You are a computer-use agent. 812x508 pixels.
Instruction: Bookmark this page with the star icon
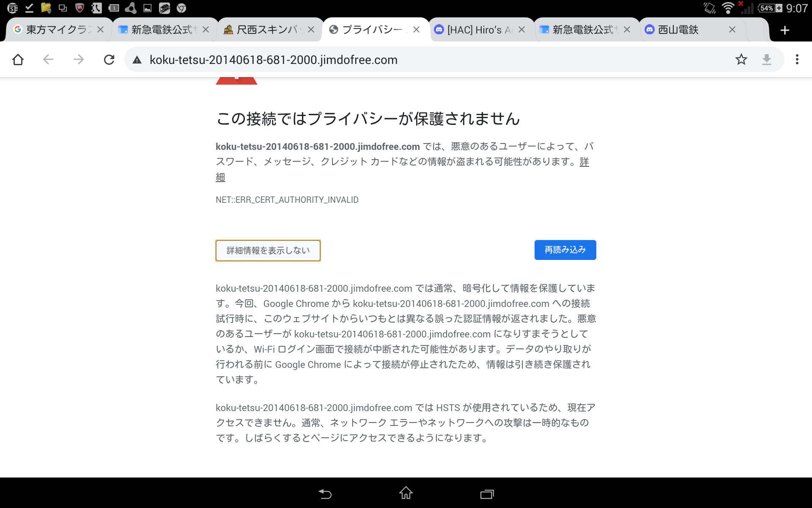click(x=741, y=60)
